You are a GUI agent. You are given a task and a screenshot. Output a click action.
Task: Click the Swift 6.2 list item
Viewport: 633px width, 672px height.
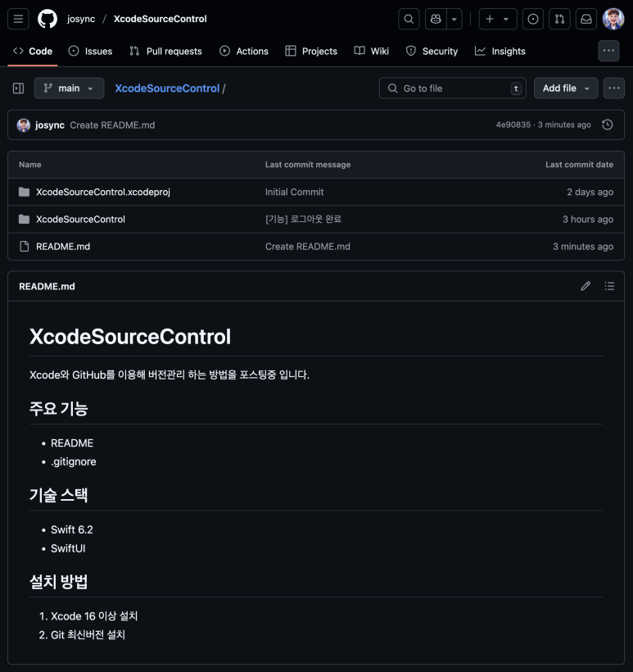tap(71, 529)
